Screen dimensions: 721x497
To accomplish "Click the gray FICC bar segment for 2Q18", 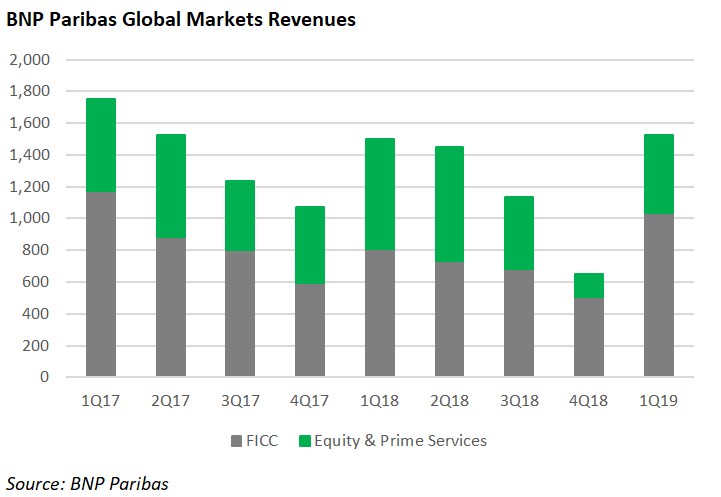I will 449,319.
